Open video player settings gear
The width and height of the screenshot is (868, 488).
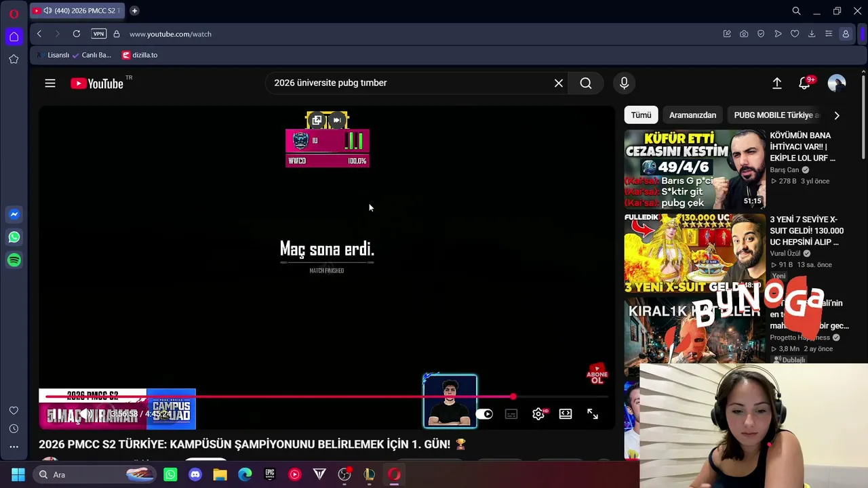point(538,414)
